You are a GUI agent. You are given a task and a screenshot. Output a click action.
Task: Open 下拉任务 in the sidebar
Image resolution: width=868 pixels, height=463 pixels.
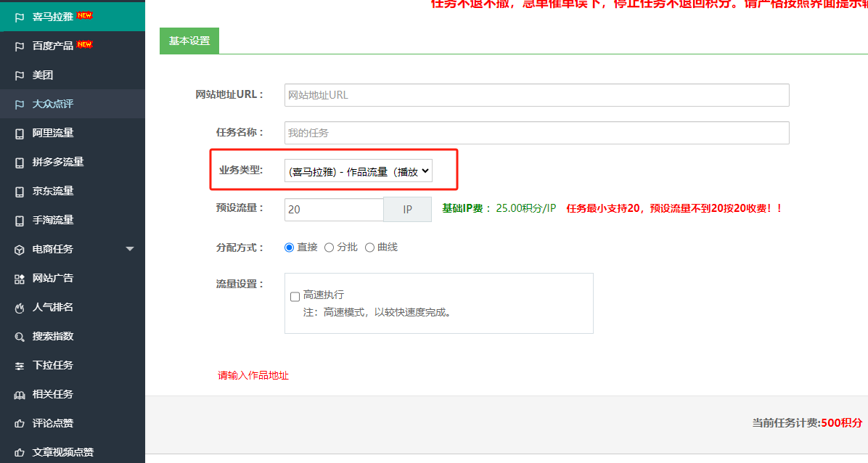click(73, 365)
